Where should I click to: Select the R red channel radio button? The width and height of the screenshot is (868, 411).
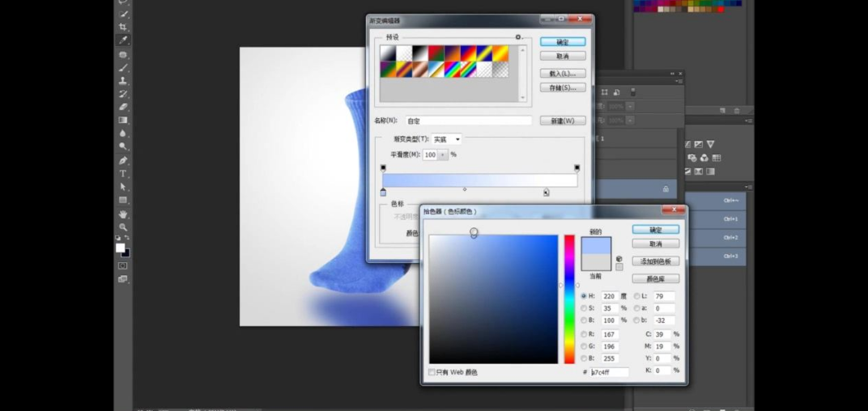tap(585, 334)
